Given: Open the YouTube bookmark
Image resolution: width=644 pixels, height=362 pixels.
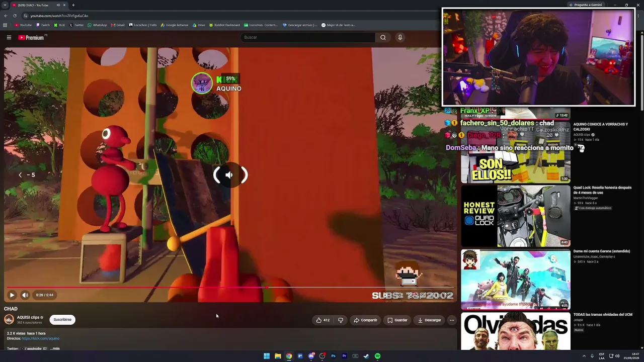Looking at the screenshot, I should click(x=23, y=25).
